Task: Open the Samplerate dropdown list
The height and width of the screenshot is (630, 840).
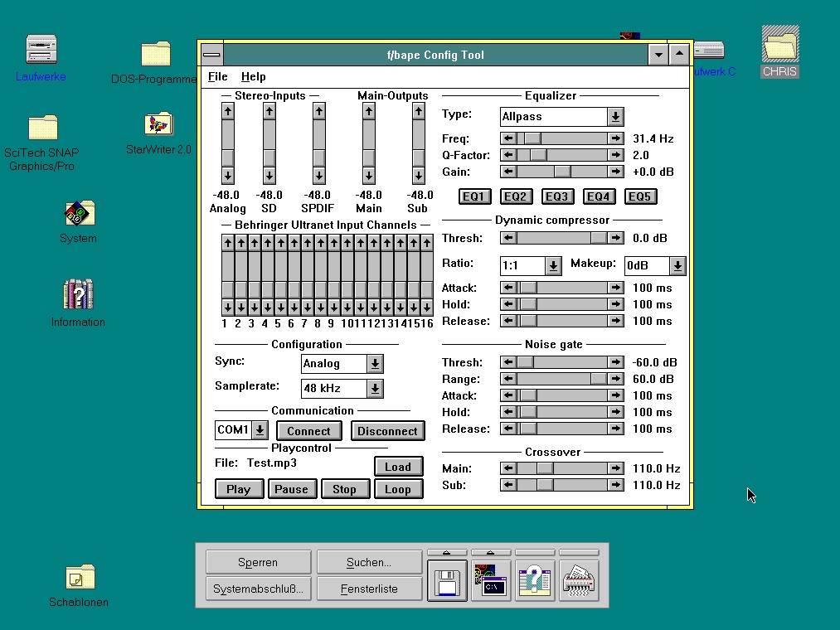Action: click(375, 388)
